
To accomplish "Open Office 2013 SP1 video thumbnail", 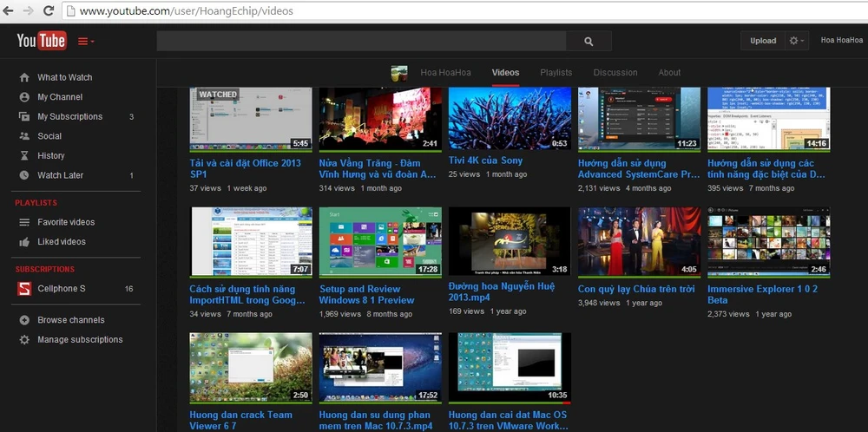I will click(251, 119).
